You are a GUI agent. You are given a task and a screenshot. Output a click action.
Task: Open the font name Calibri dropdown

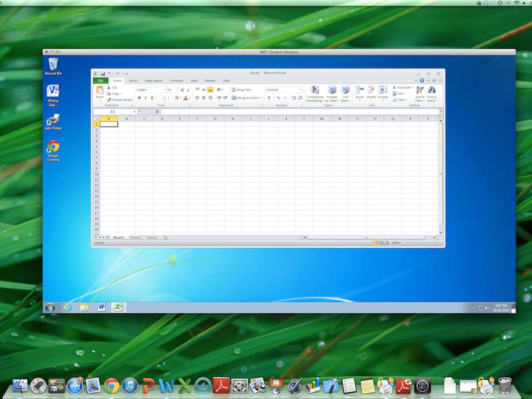tap(165, 90)
